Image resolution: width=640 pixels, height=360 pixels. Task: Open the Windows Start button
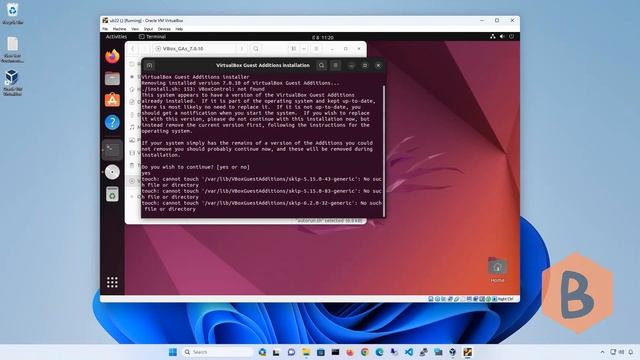tap(173, 352)
